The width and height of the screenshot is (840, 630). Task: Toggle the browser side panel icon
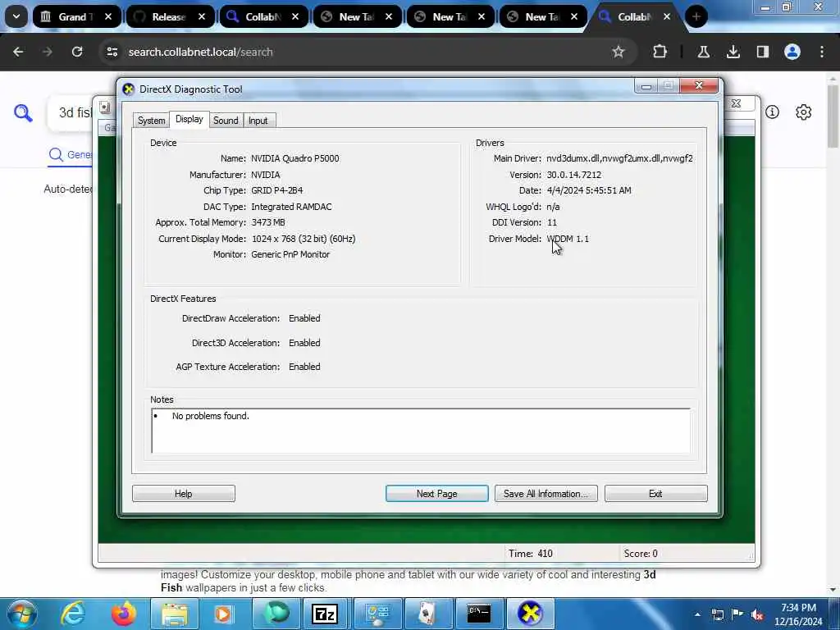762,52
